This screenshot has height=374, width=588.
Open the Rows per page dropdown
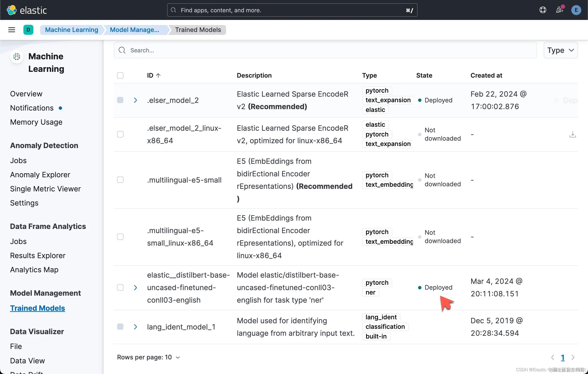click(148, 357)
